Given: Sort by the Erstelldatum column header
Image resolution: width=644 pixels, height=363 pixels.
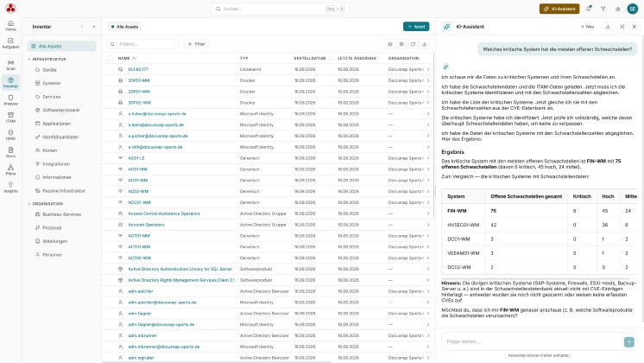Looking at the screenshot, I should 310,59.
